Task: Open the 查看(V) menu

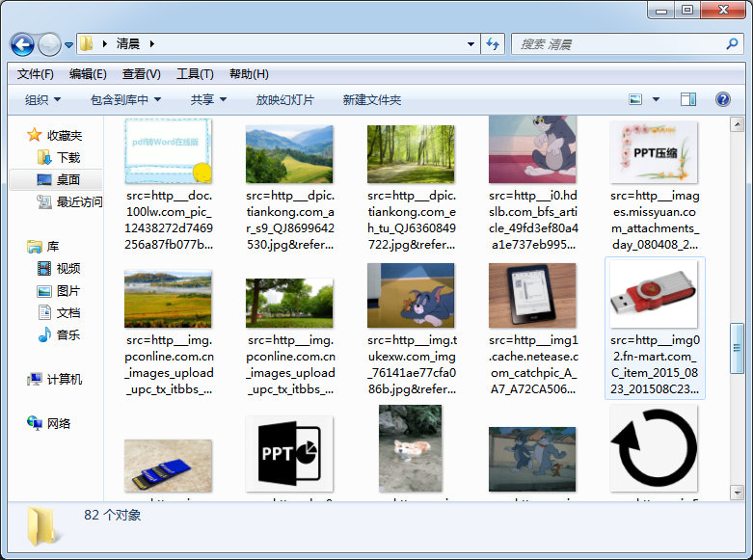Action: (x=141, y=74)
